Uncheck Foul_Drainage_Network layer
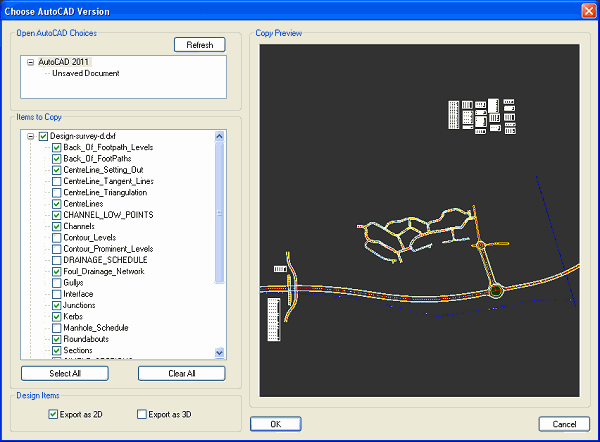This screenshot has width=600, height=442. click(x=57, y=271)
